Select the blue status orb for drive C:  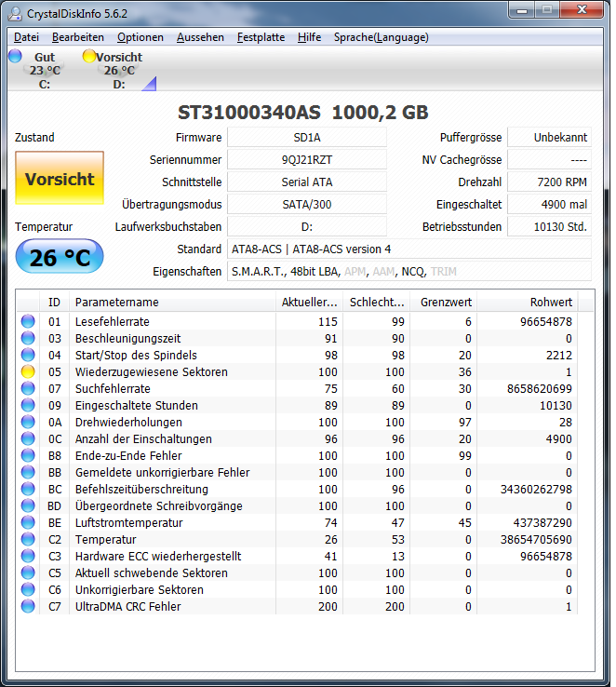[x=15, y=56]
